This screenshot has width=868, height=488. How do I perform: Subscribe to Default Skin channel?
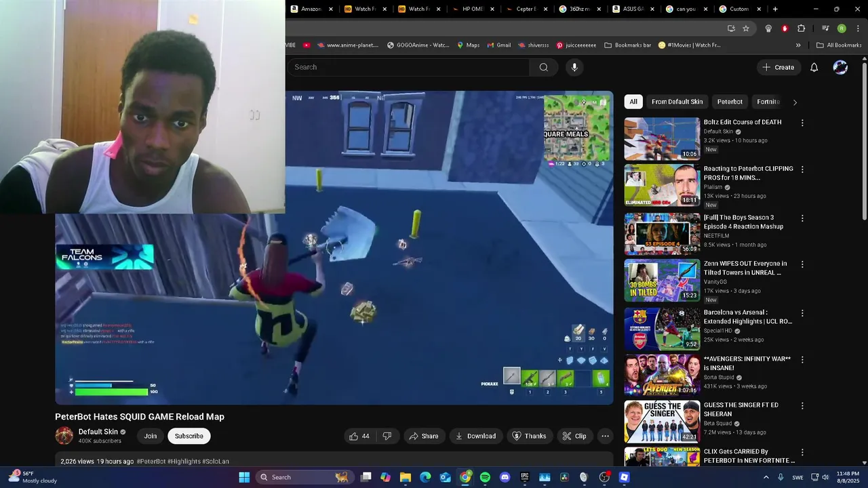(x=189, y=436)
